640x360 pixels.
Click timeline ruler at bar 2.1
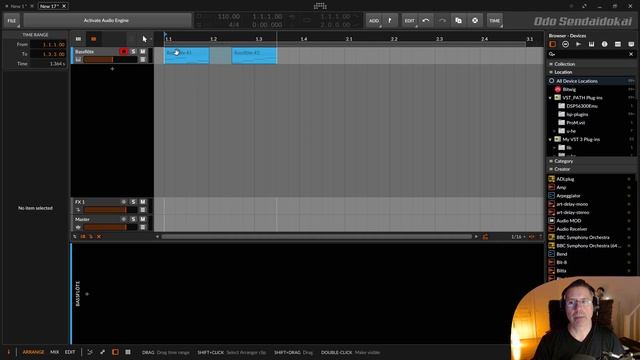click(x=349, y=39)
